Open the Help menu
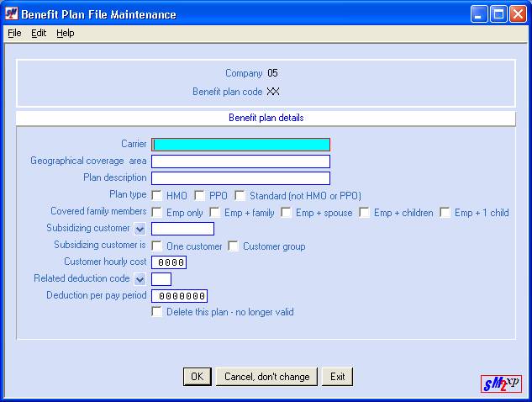532x402 pixels. [66, 33]
